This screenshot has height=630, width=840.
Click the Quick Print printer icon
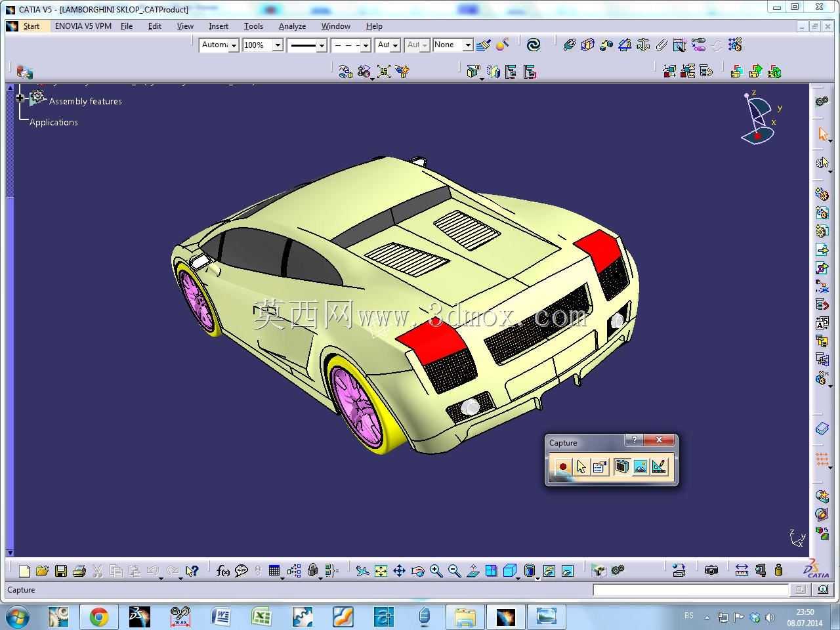tap(79, 571)
